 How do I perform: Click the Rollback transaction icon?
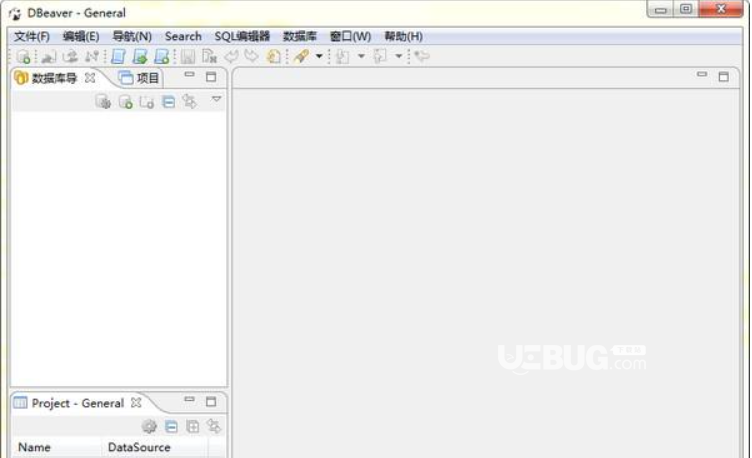pyautogui.click(x=252, y=56)
